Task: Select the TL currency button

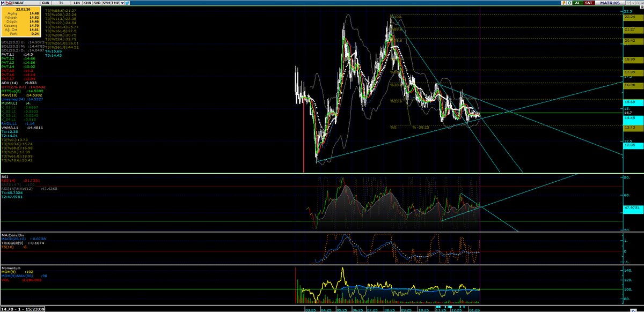Action: pyautogui.click(x=62, y=3)
